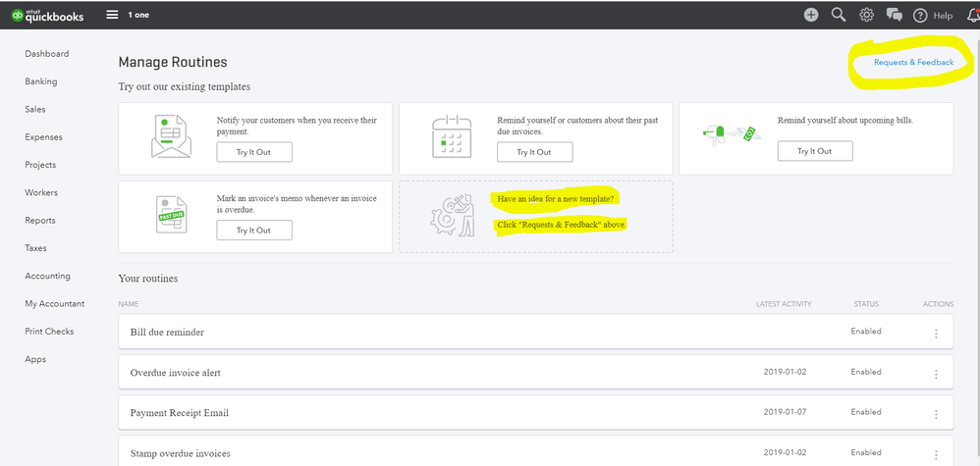The width and height of the screenshot is (980, 466).
Task: Open the Create plus icon
Action: point(811,15)
